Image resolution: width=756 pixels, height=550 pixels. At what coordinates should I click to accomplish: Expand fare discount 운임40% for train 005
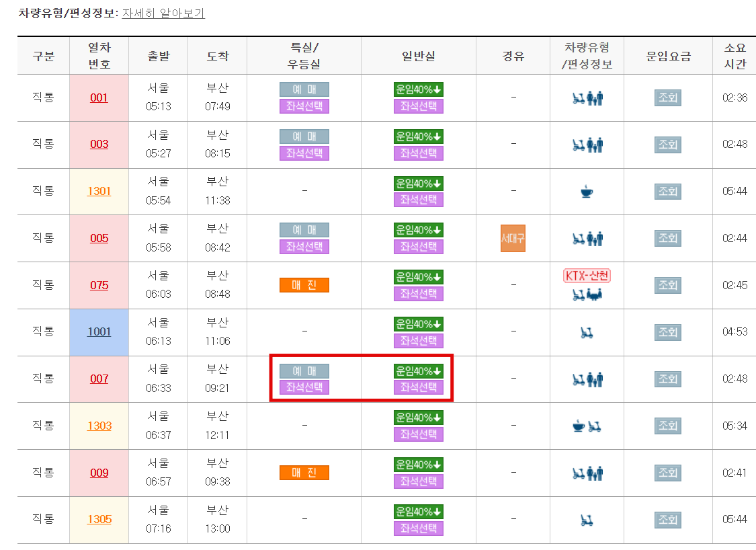tap(418, 231)
